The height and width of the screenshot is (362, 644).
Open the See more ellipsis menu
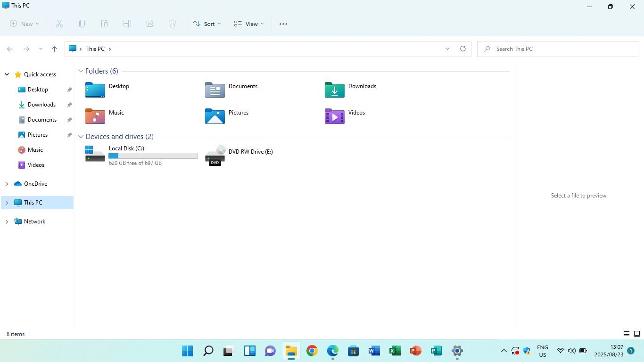click(x=283, y=24)
